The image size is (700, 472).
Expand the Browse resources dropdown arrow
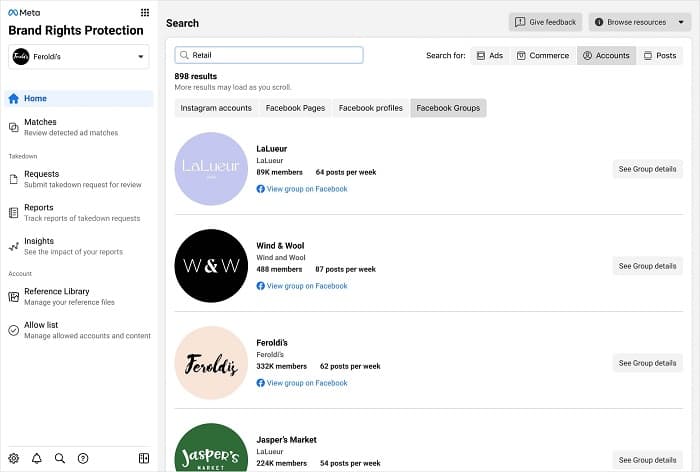[x=681, y=22]
